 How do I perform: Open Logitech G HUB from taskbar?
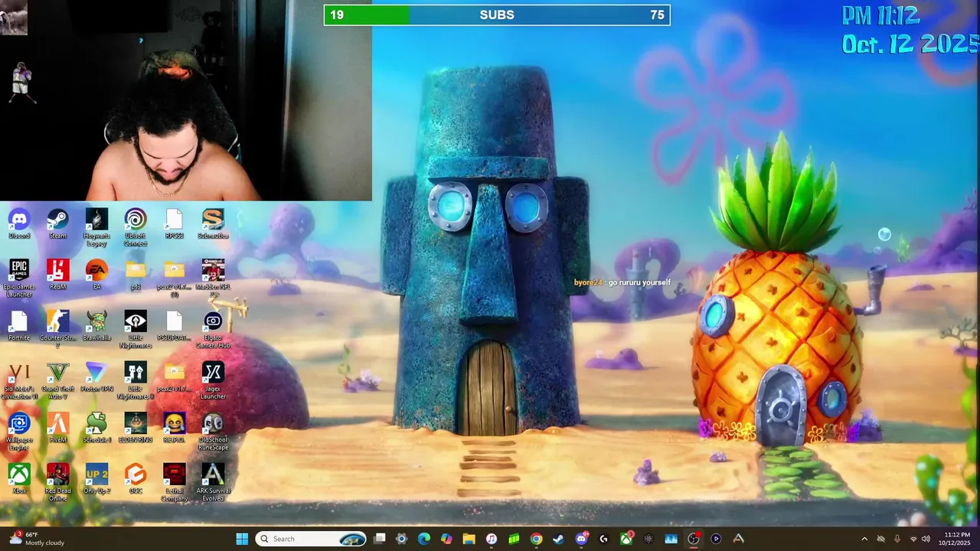coord(603,539)
